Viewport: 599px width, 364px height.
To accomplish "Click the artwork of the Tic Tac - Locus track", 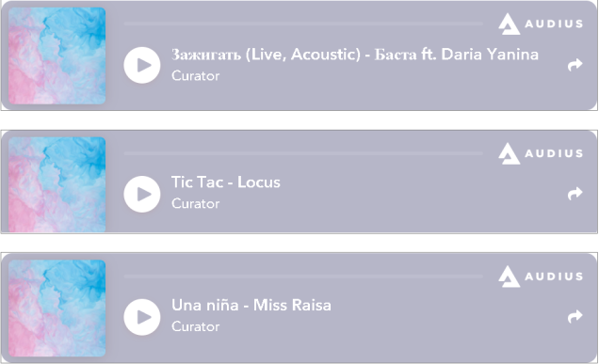I will [x=57, y=184].
